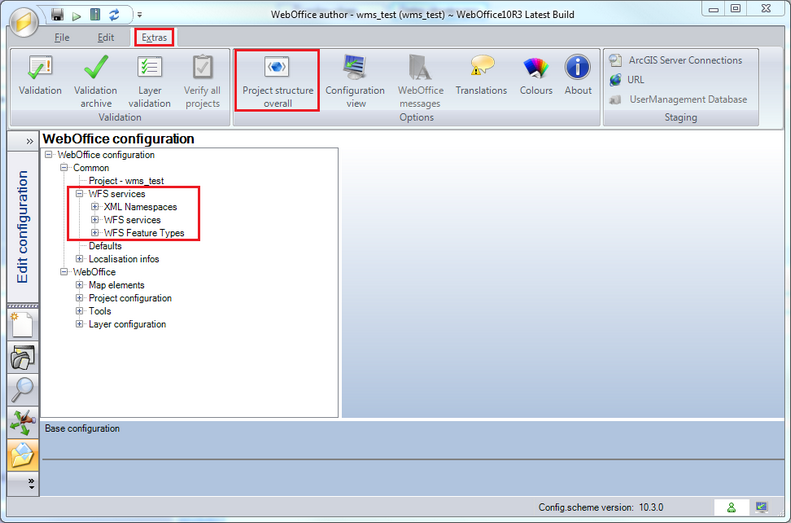The image size is (791, 523).
Task: Click the monitor status icon in status bar
Action: click(762, 507)
